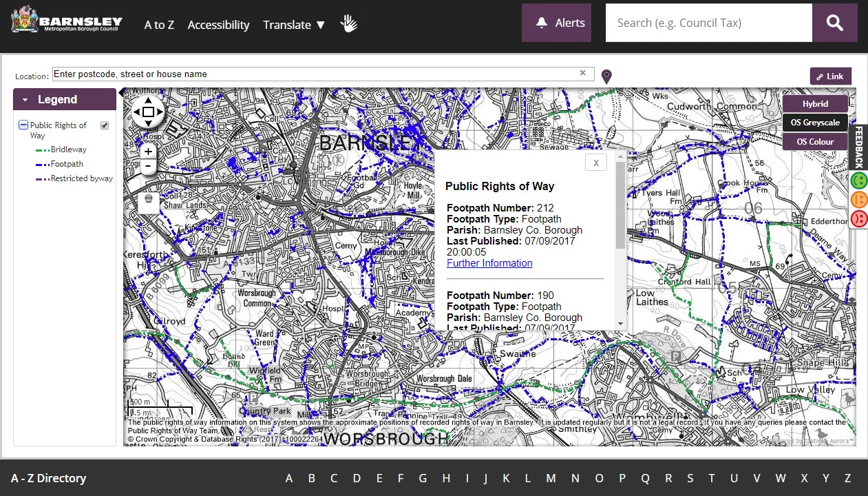Collapse side panel using black arrow
The image size is (868, 496).
click(121, 92)
